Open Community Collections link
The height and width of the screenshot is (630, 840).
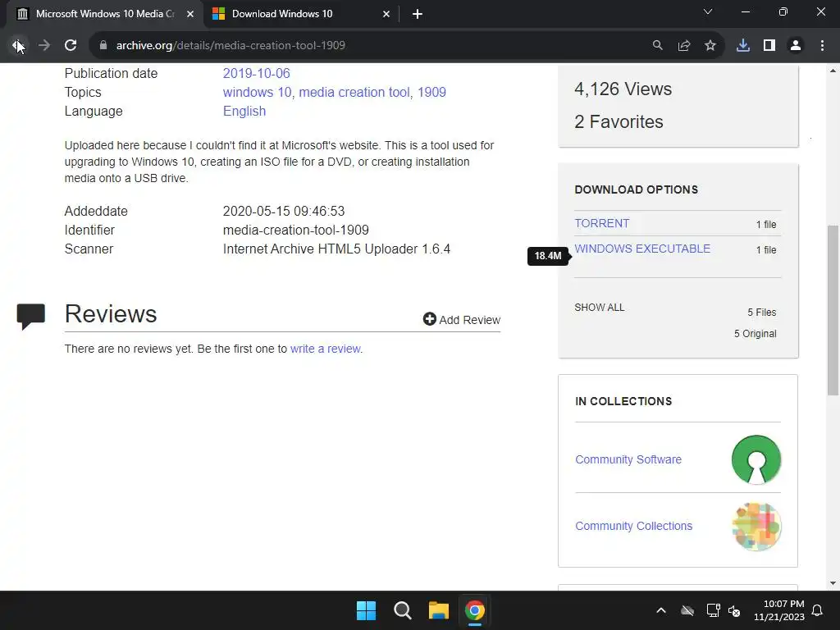pos(634,526)
